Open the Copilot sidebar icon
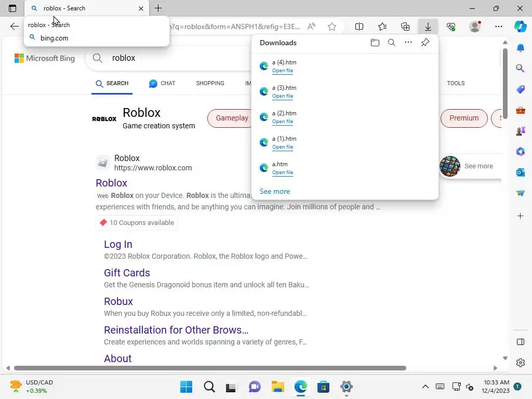Screen dimensions: 532x399 coord(520,26)
